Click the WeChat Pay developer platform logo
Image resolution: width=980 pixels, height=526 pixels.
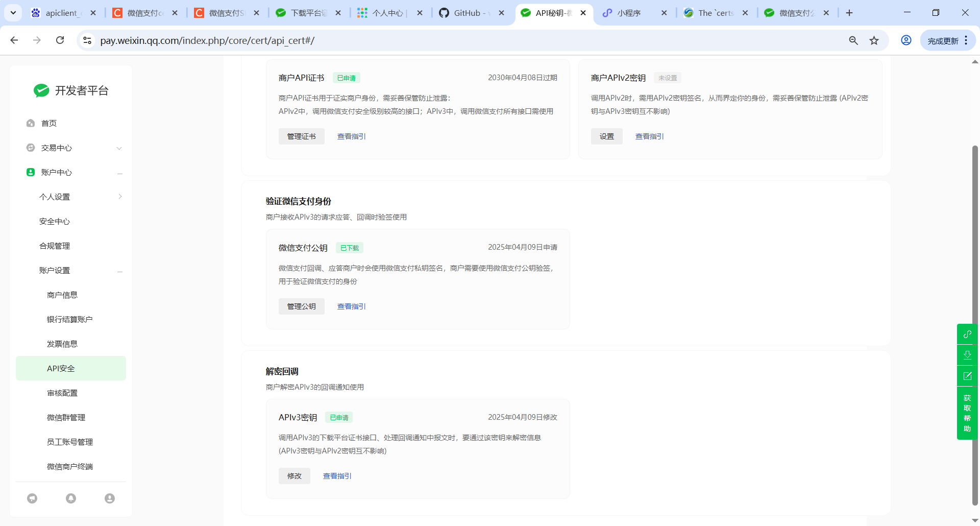[x=71, y=90]
